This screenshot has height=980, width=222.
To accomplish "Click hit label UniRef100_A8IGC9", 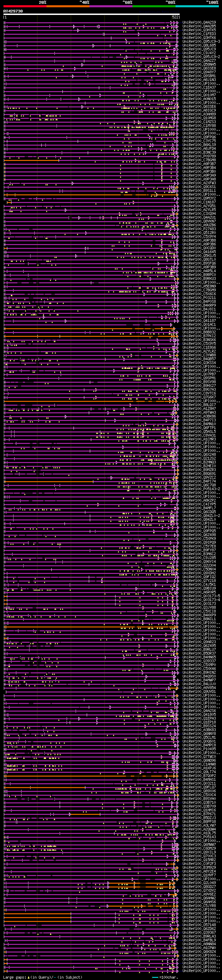I will click(x=199, y=110).
